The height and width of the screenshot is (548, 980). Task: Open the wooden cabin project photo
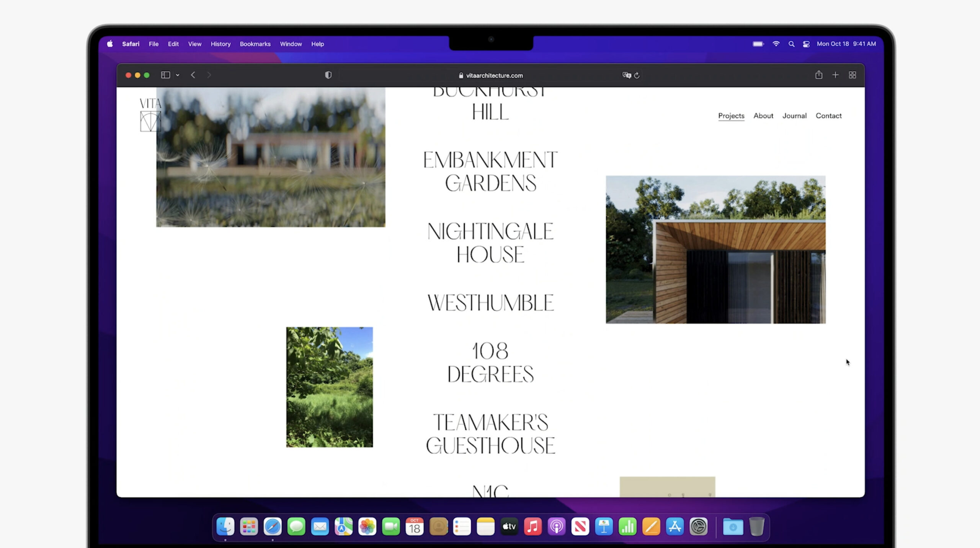coord(715,249)
